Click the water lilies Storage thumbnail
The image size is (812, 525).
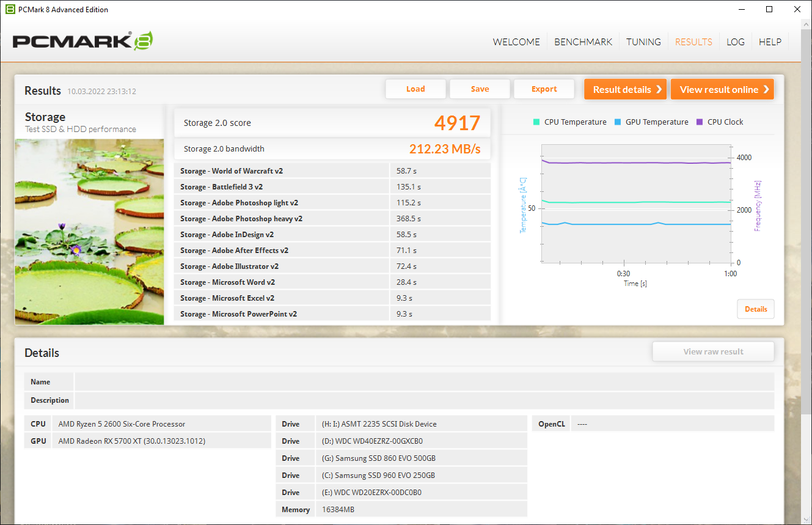[89, 232]
